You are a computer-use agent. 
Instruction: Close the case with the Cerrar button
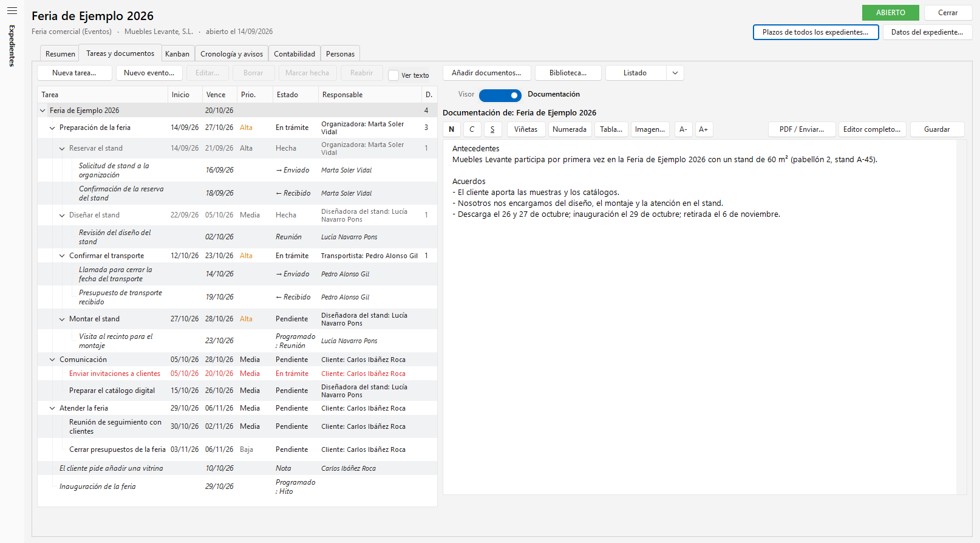(948, 13)
